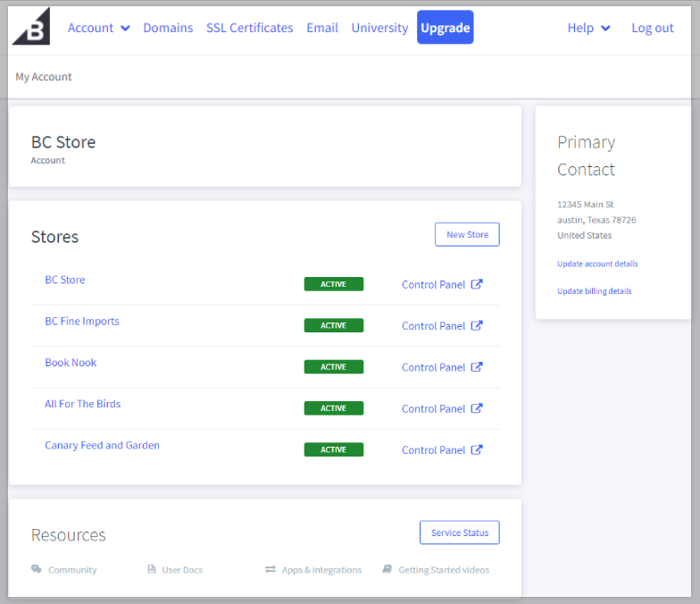The width and height of the screenshot is (700, 604).
Task: Click the My Account breadcrumb text
Action: click(43, 77)
